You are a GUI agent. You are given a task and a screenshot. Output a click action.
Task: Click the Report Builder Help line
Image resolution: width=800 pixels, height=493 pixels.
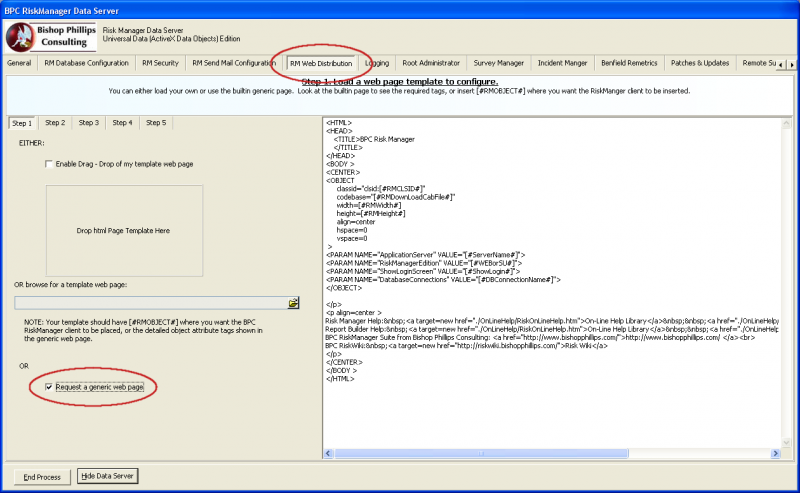[552, 329]
